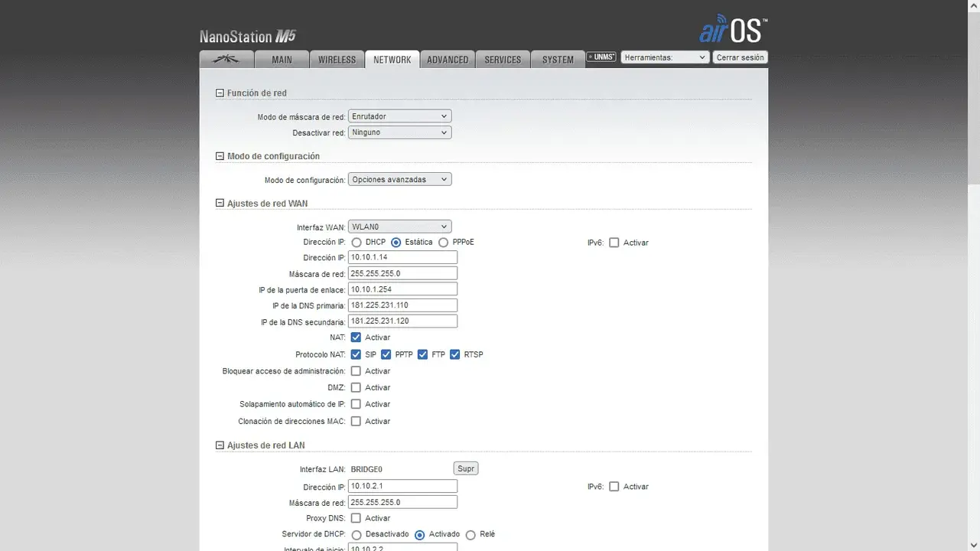Collapse the Modo de configuración section
The image size is (980, 551).
click(x=220, y=156)
